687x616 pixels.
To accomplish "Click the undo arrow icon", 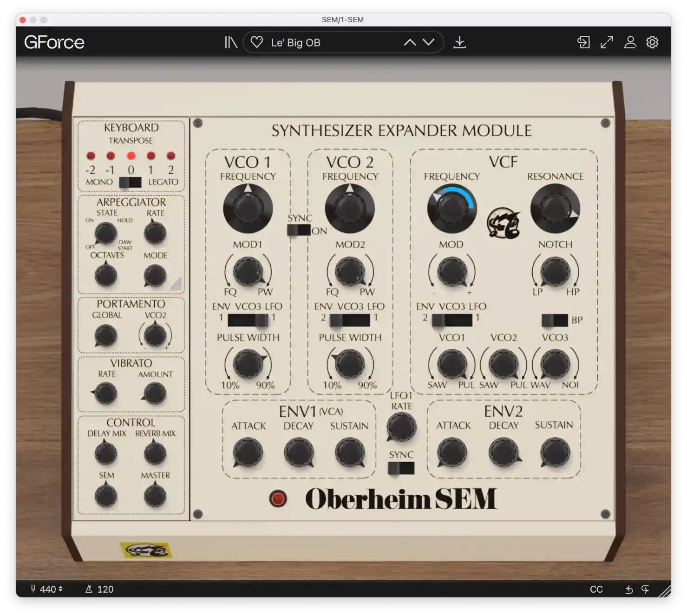I will (x=629, y=590).
